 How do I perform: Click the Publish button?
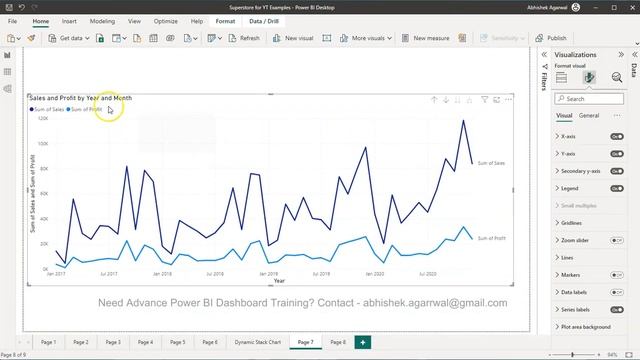pyautogui.click(x=551, y=38)
